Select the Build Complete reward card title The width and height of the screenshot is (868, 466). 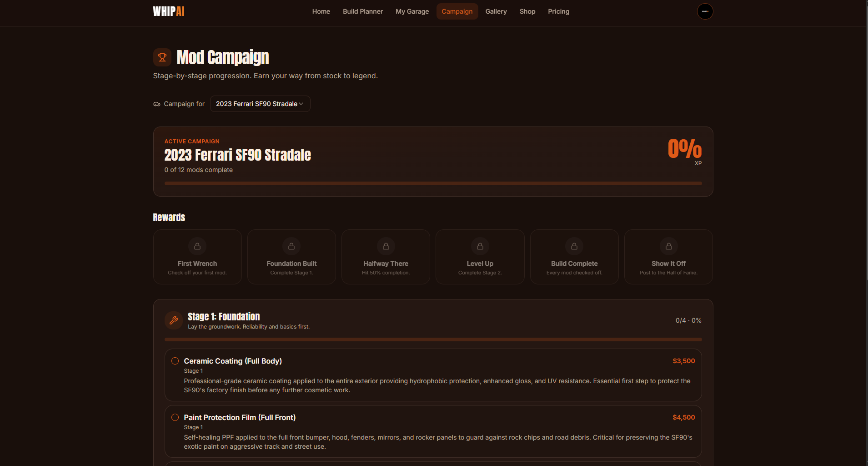click(574, 263)
